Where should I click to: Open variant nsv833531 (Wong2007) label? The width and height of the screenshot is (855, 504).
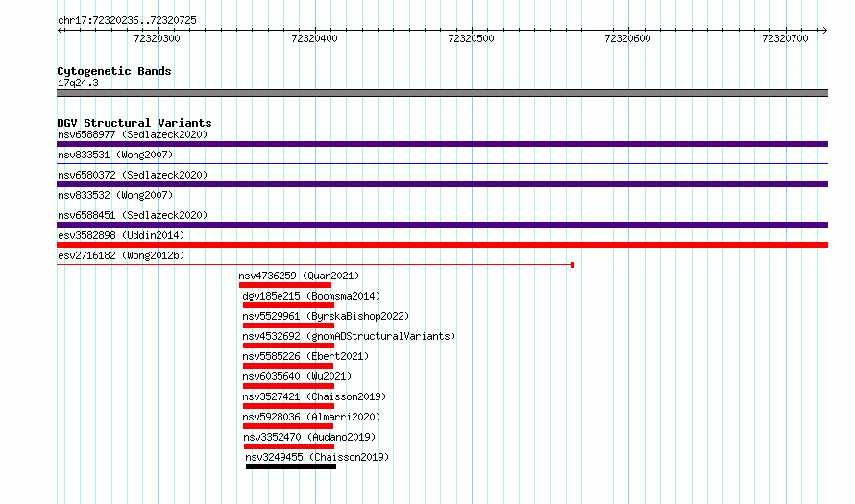click(115, 155)
